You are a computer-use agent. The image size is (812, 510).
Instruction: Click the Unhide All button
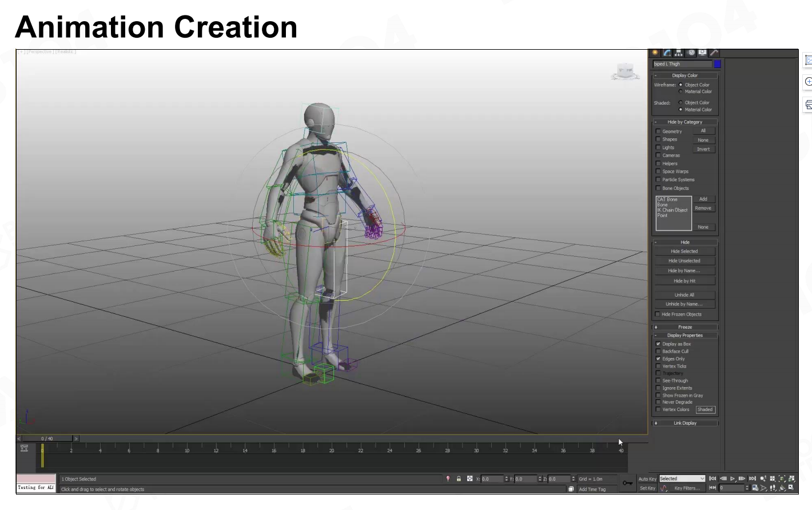[684, 295]
